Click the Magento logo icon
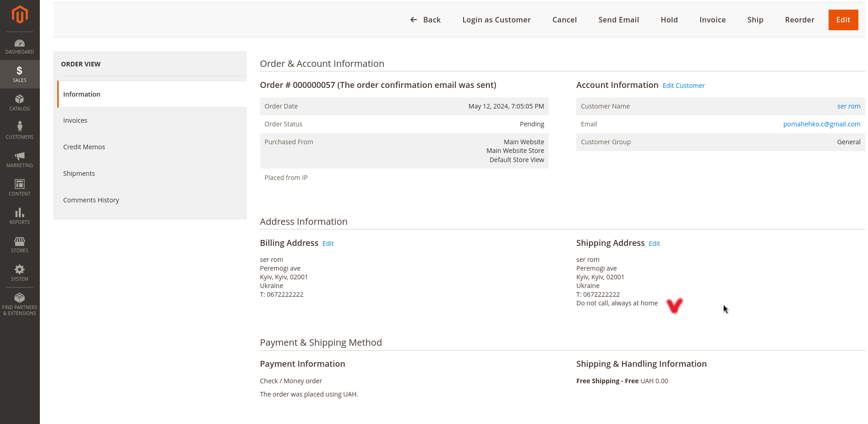The image size is (868, 424). pos(20,15)
